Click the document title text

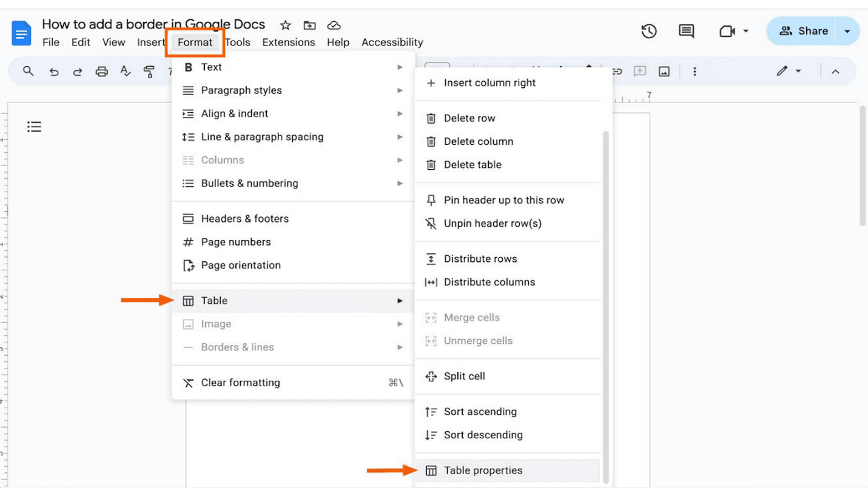tap(153, 24)
